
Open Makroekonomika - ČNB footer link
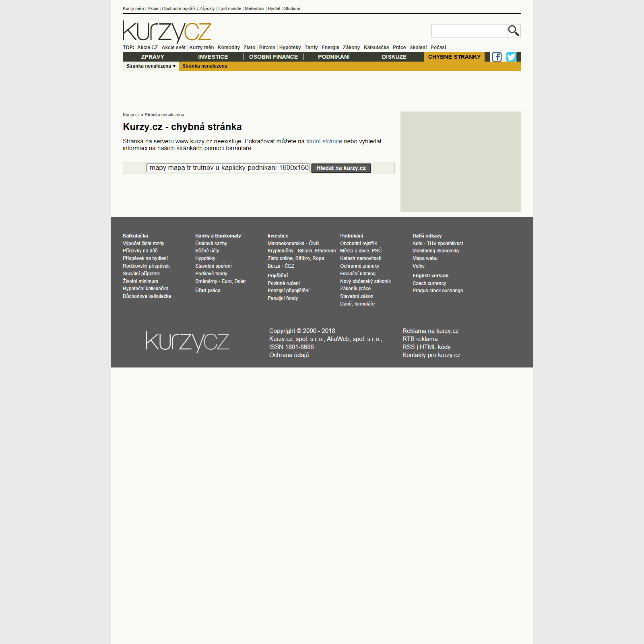293,244
